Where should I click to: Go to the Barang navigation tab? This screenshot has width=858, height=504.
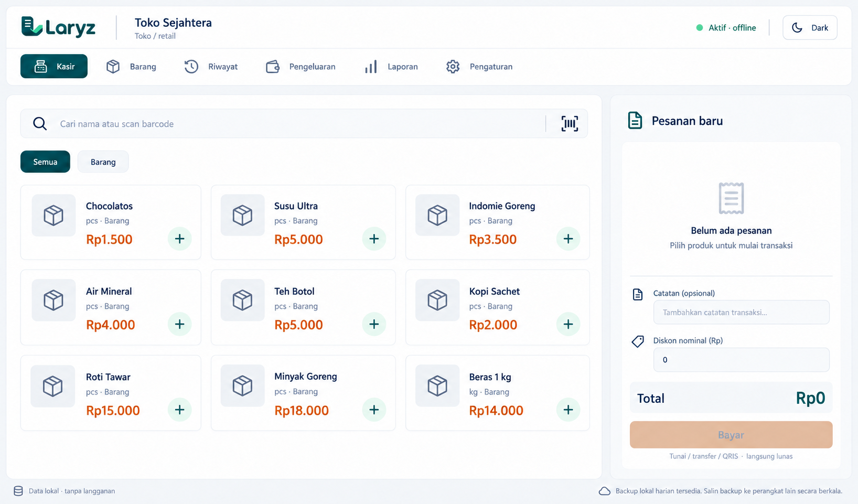131,67
